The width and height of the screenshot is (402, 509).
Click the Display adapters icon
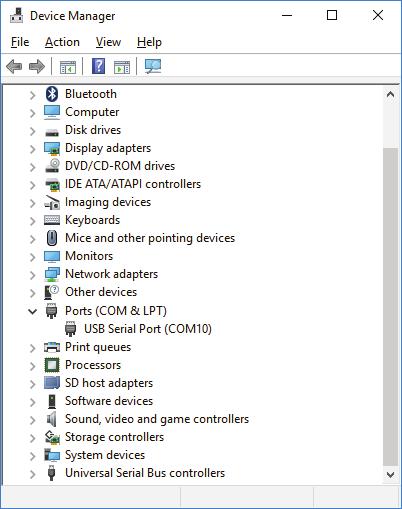tap(52, 148)
